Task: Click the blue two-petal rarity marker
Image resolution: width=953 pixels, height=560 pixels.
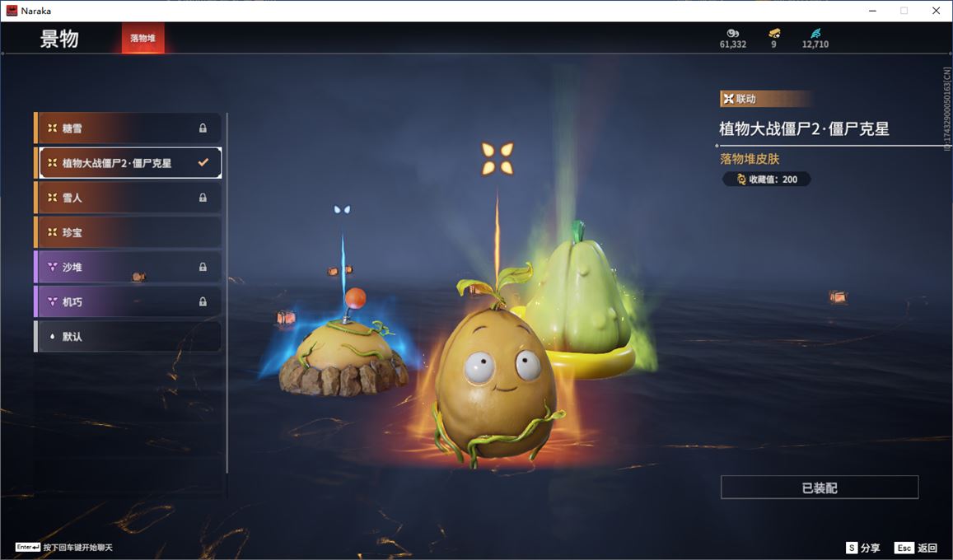Action: coord(342,209)
